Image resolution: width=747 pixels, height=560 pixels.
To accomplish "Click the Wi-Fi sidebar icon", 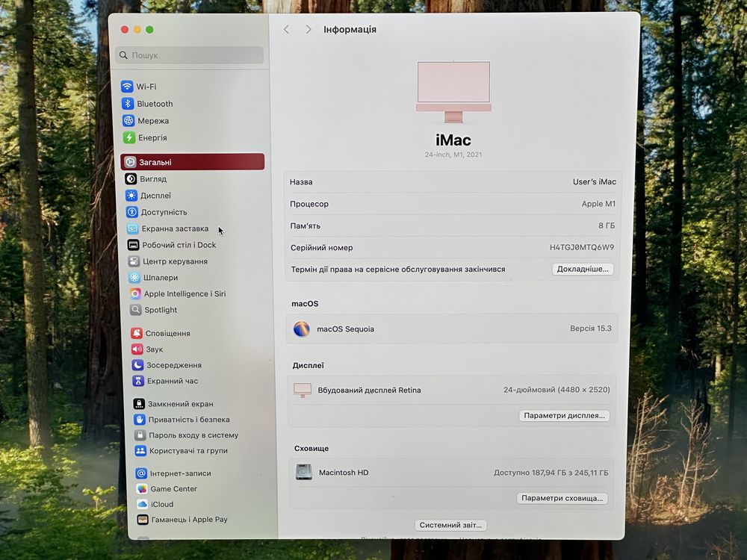I will (x=127, y=86).
